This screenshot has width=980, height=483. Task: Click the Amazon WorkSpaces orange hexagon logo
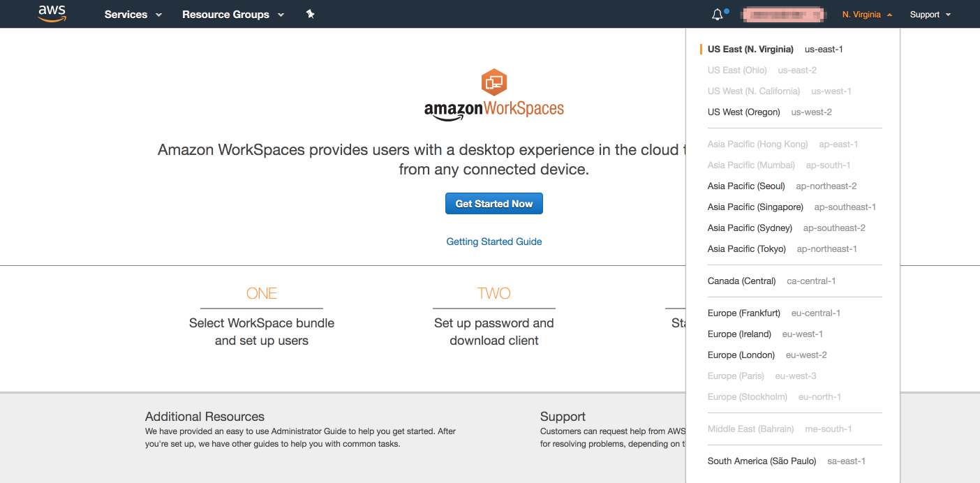pyautogui.click(x=494, y=83)
